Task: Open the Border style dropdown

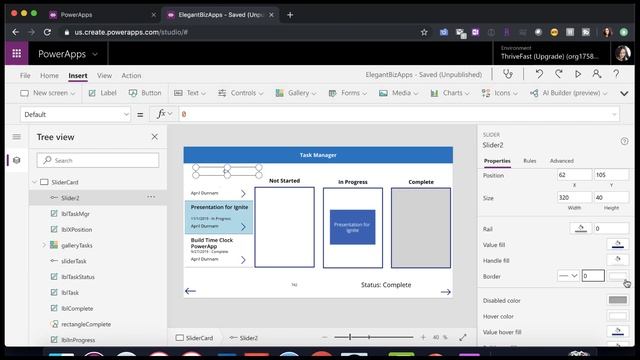Action: click(x=568, y=276)
